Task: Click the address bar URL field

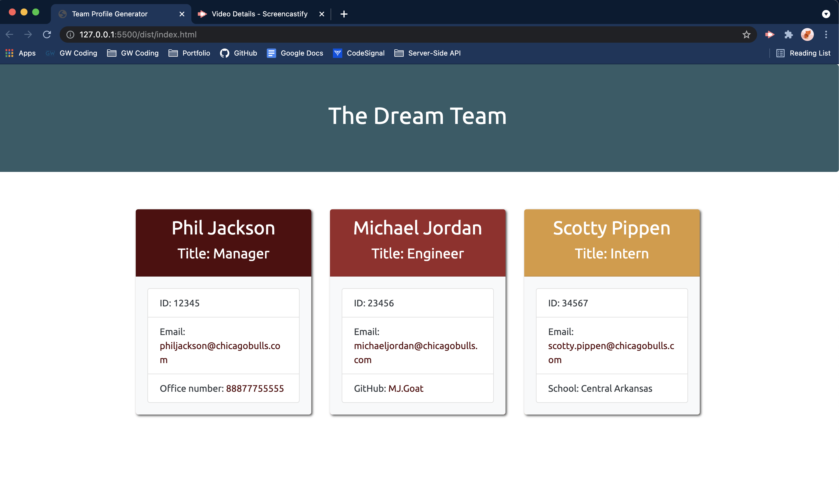Action: coord(408,34)
